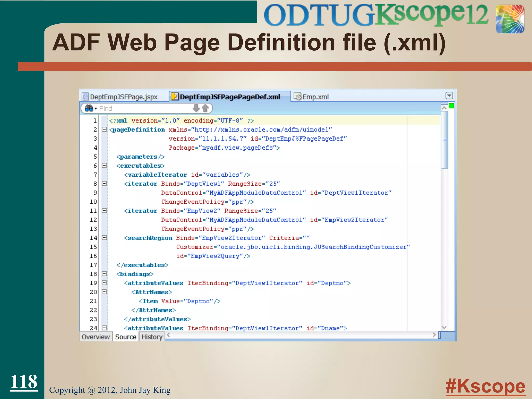Switch to the Emp.xml tab
532x399 pixels.
(x=311, y=97)
